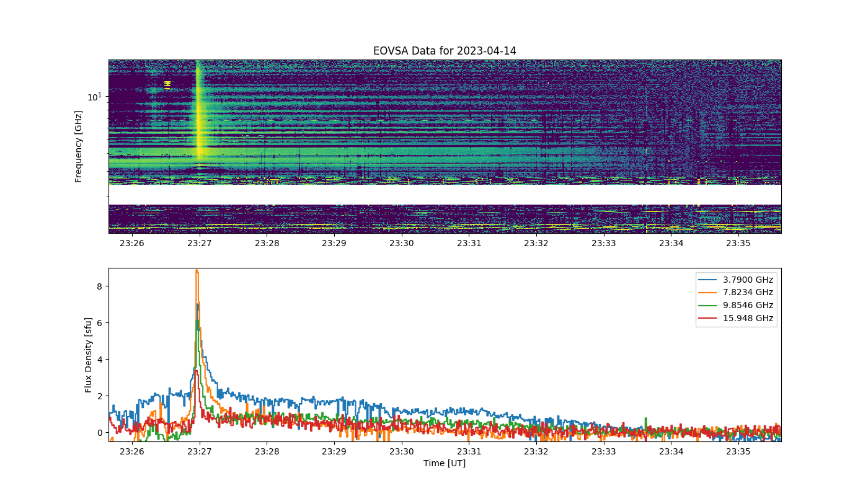
Task: Click the EOVSA Data for 2023-04-14 title
Action: (x=445, y=51)
